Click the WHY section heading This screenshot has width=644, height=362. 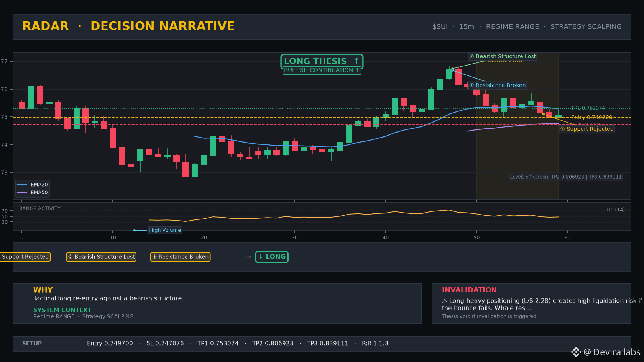pyautogui.click(x=43, y=290)
